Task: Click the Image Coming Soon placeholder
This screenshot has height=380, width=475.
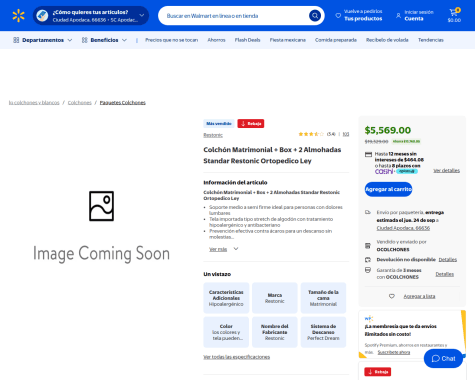Action: click(x=101, y=227)
